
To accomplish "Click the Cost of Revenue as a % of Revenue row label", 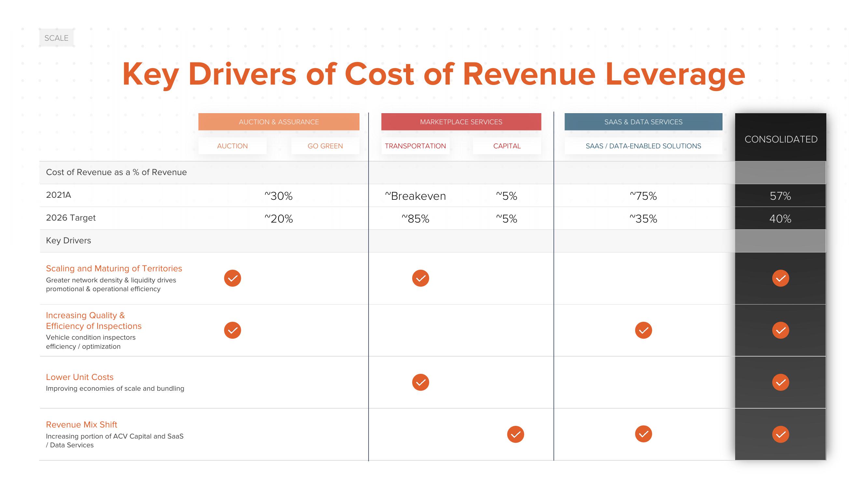I will pyautogui.click(x=116, y=172).
